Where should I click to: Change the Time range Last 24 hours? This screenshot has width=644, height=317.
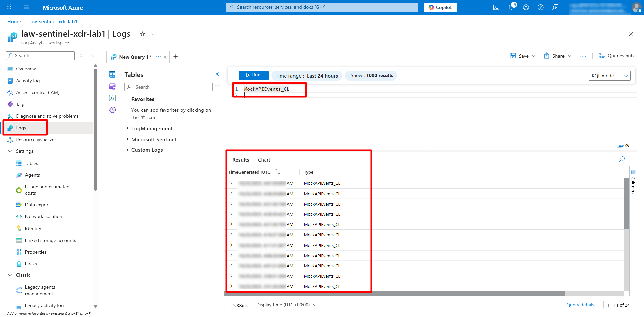point(307,76)
